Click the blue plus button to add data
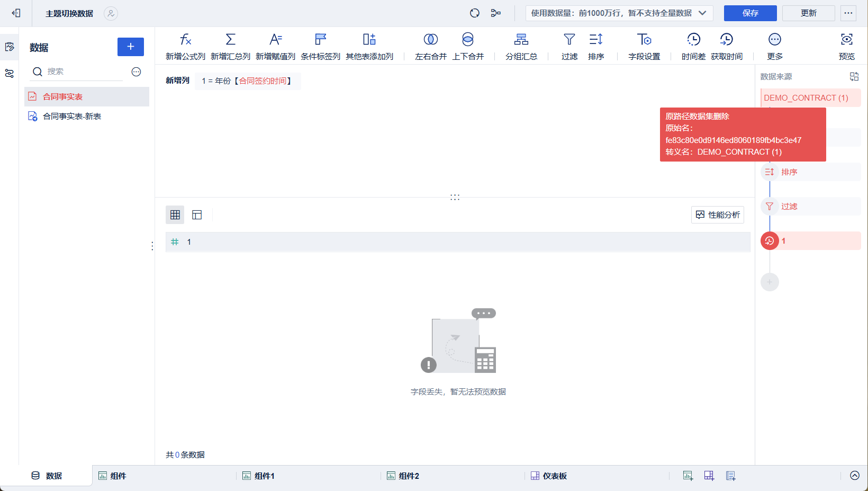The height and width of the screenshot is (491, 868). 131,47
